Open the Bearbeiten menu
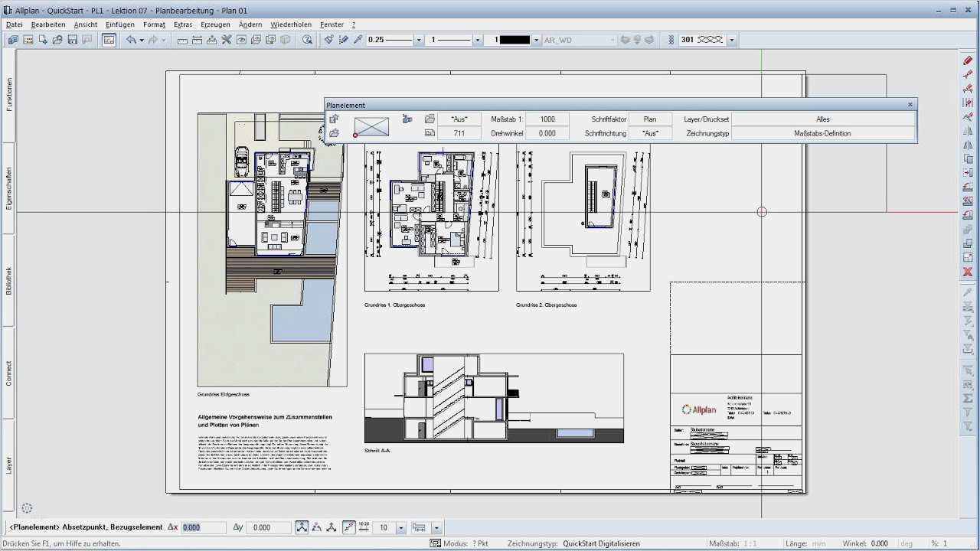 click(48, 24)
